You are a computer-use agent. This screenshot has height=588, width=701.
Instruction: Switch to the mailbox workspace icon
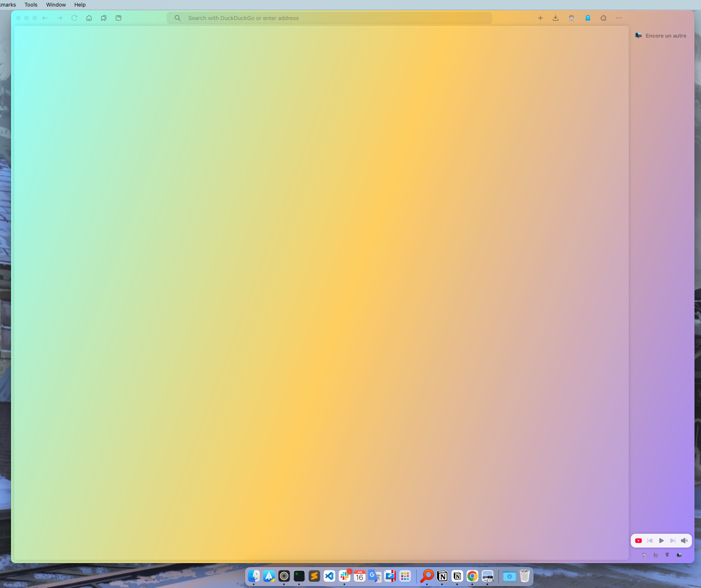679,555
